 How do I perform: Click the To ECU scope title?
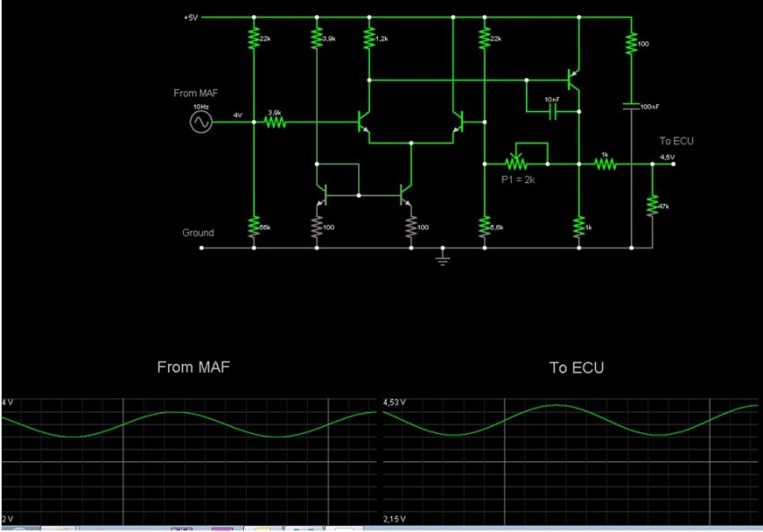576,368
